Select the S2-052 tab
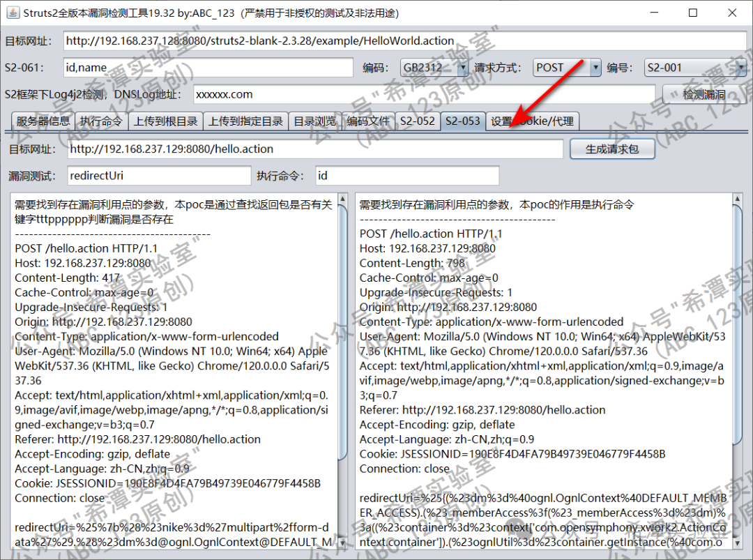753x560 pixels. (x=418, y=121)
